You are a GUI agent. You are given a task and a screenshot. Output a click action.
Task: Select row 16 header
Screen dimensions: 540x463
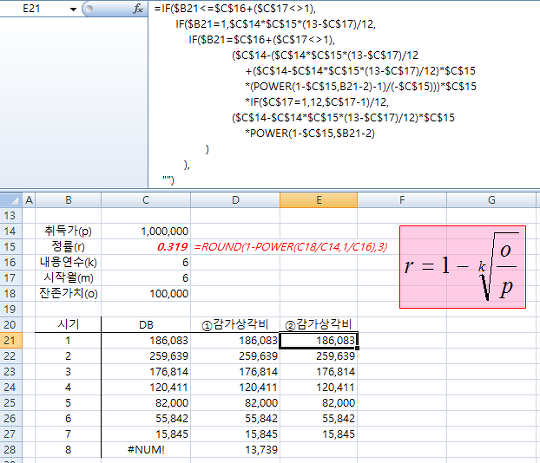tap(11, 263)
